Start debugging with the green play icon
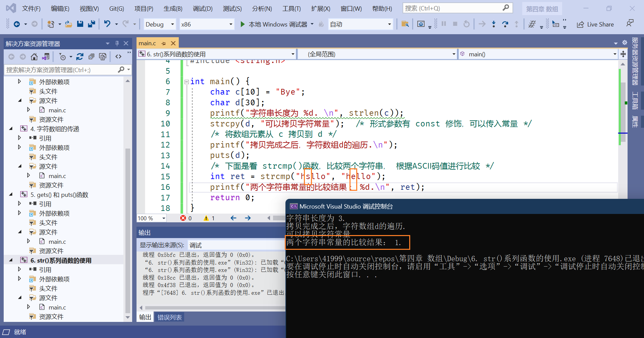 click(x=243, y=24)
